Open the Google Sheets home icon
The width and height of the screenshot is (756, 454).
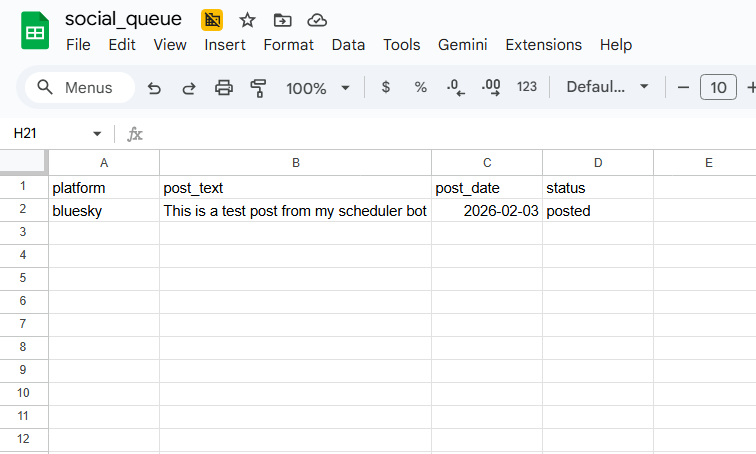coord(35,31)
